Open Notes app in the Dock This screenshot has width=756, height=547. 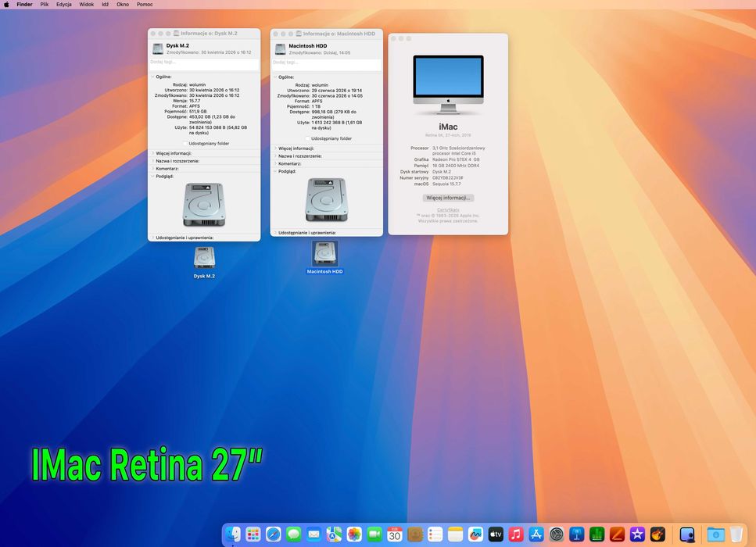(x=455, y=534)
